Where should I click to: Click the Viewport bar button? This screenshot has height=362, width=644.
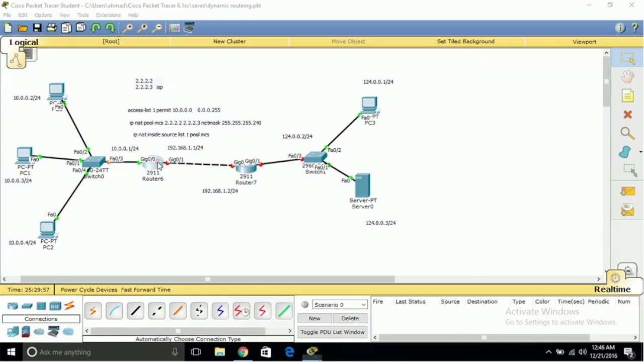tap(584, 42)
